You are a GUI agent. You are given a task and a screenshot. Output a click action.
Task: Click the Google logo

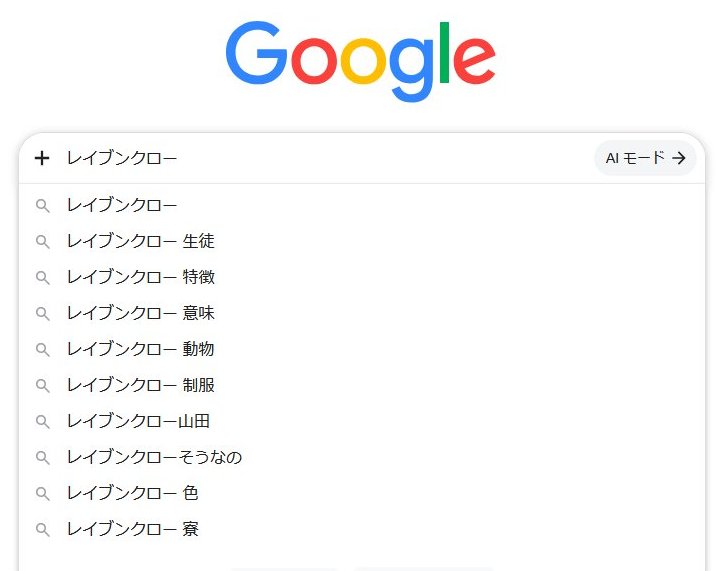360,61
